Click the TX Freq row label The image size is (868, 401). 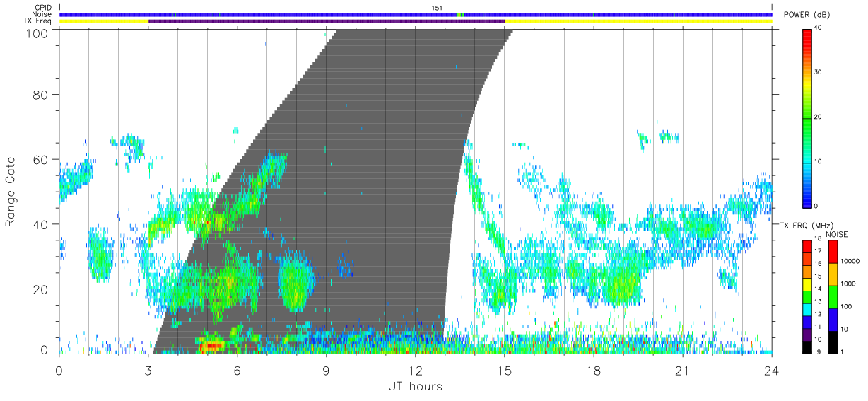pos(37,21)
